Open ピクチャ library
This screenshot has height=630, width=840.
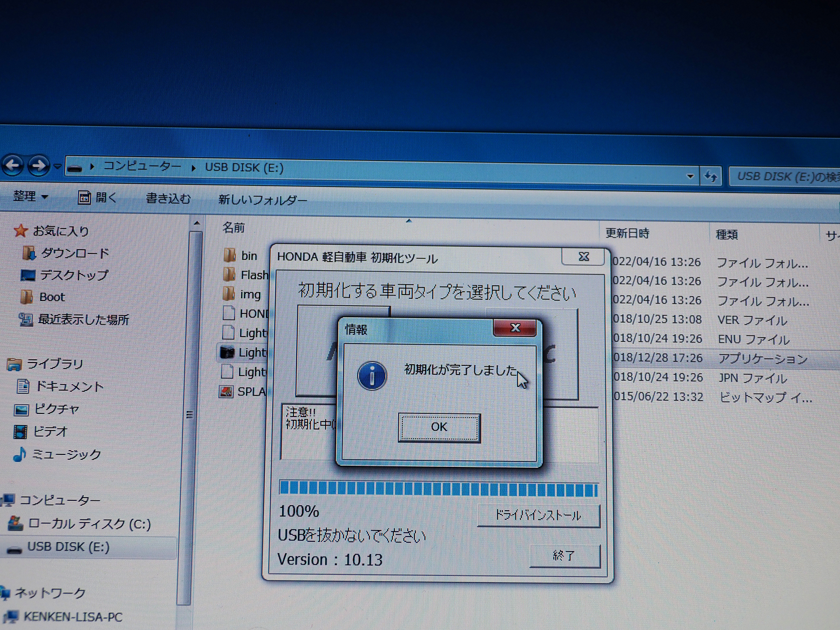click(57, 409)
